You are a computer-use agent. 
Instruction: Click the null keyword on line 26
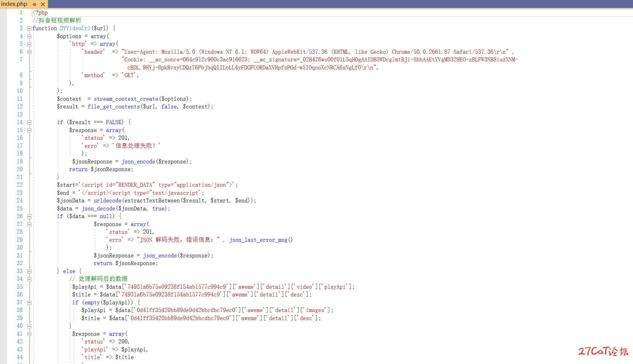(105, 216)
